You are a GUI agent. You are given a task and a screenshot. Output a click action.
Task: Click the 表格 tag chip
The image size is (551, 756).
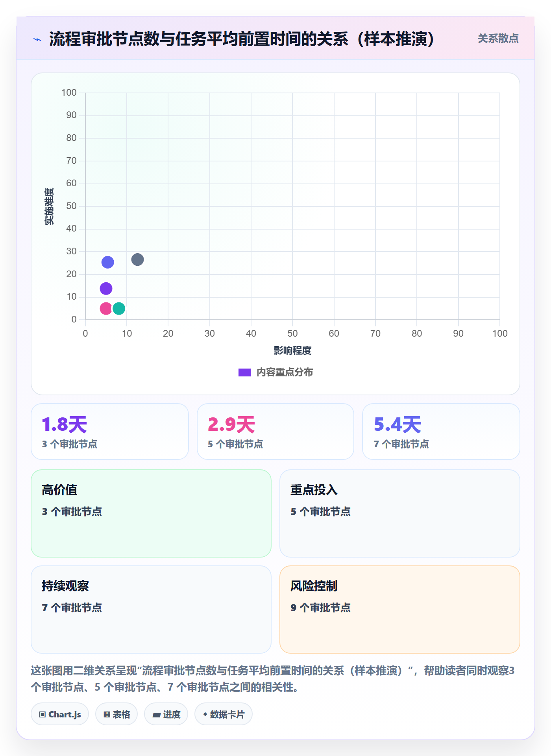tap(116, 714)
